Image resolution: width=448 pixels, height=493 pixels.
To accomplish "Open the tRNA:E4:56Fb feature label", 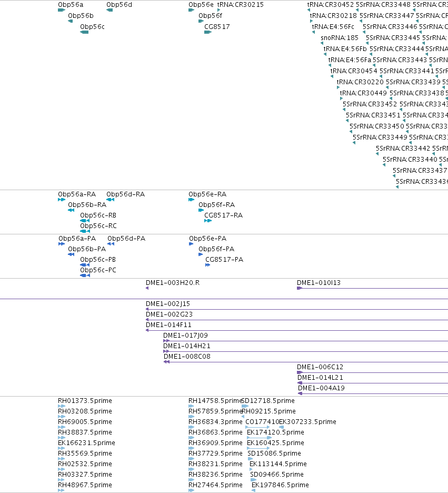I will pyautogui.click(x=345, y=49).
